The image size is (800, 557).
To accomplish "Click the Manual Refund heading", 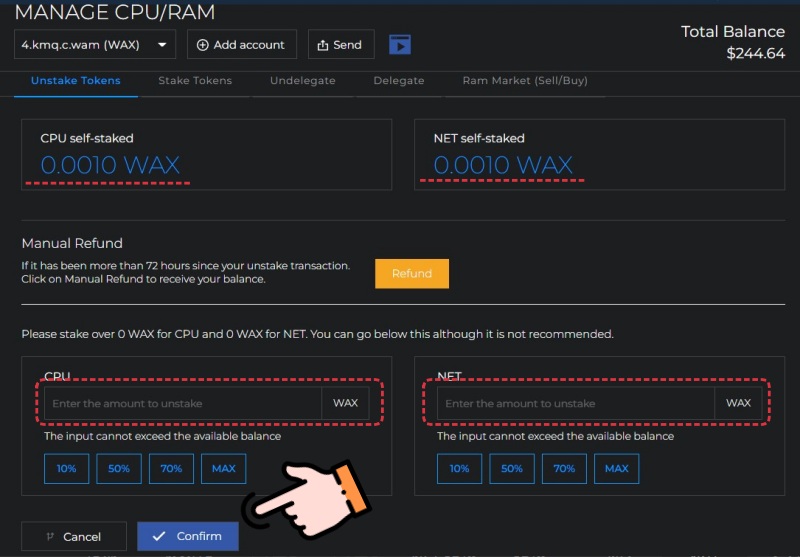I will pyautogui.click(x=72, y=243).
